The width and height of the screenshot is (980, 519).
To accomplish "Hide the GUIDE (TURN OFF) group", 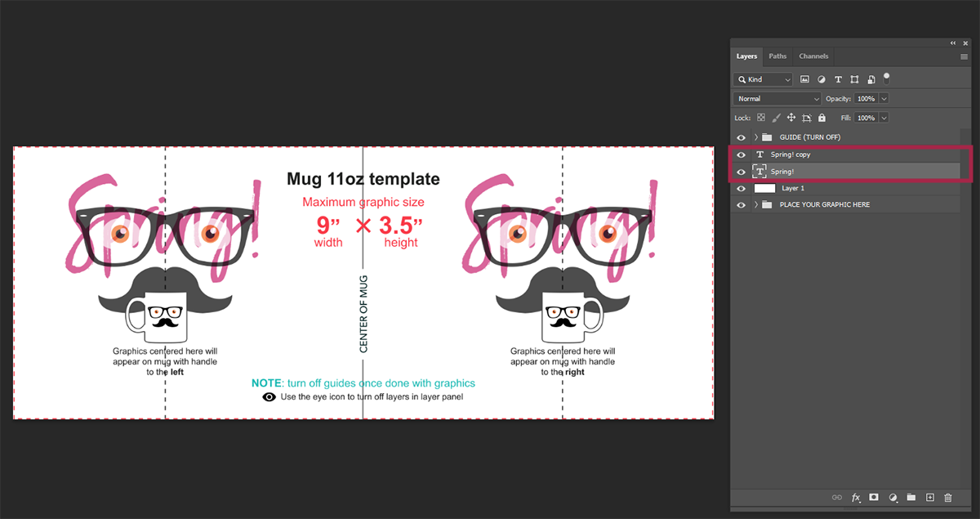I will 741,136.
